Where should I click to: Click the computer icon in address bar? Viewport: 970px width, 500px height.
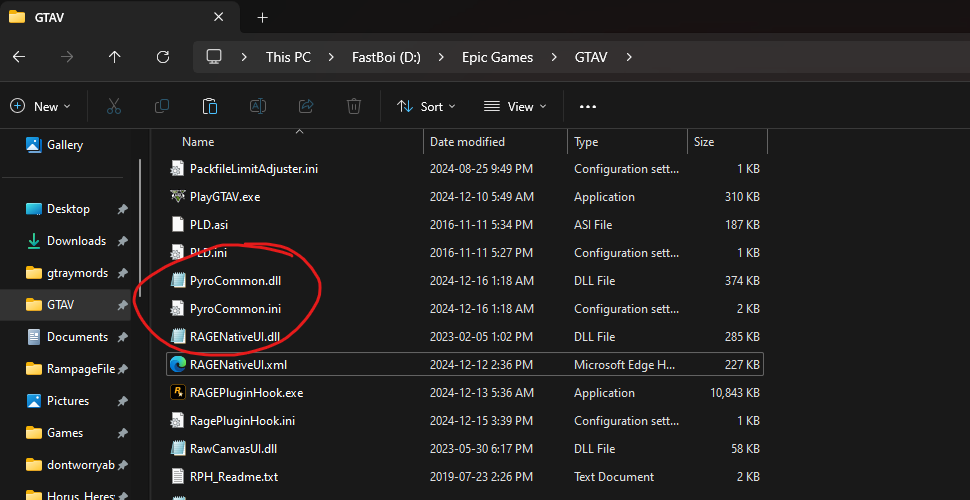pos(214,57)
